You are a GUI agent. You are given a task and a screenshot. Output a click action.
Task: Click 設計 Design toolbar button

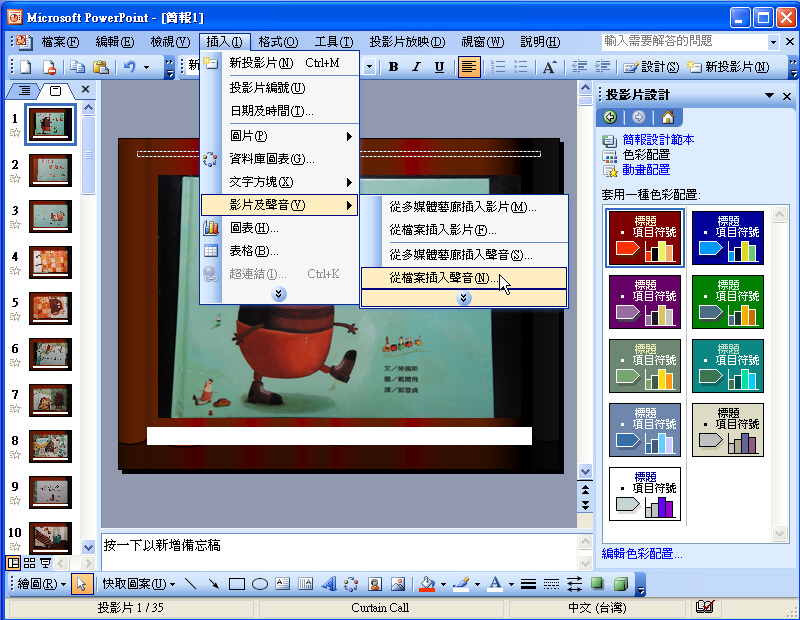(x=652, y=67)
